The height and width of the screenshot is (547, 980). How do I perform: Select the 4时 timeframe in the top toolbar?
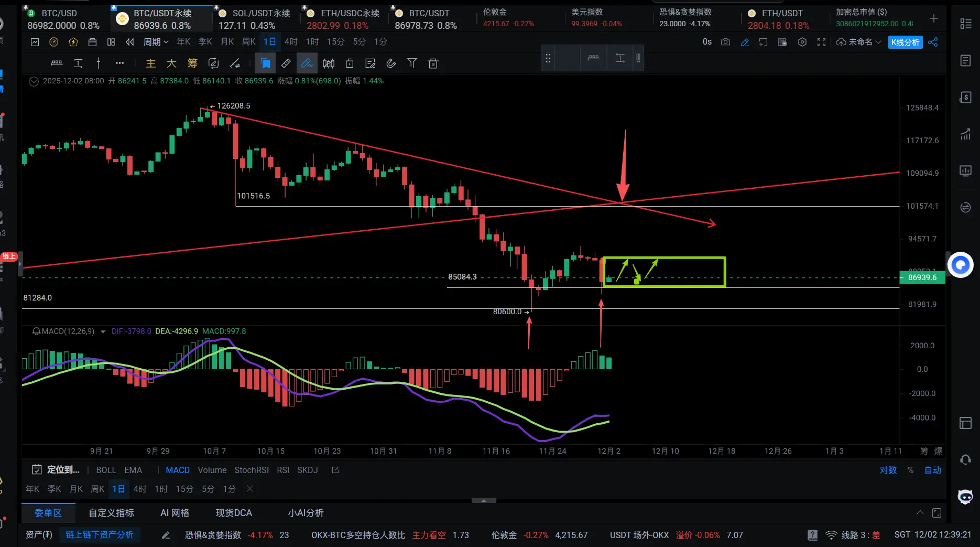[291, 42]
